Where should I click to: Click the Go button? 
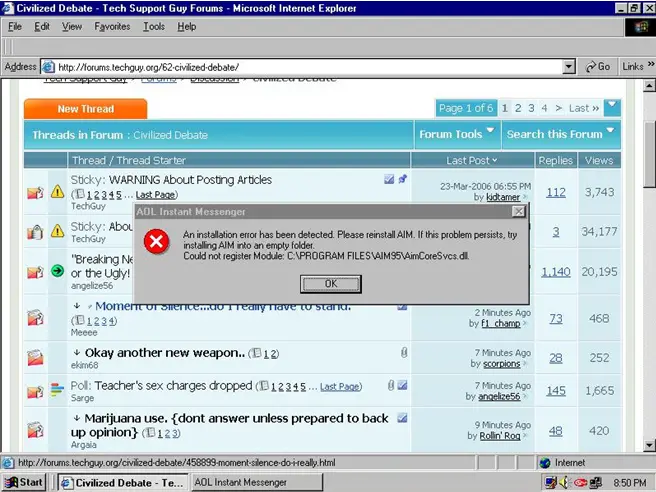(598, 67)
